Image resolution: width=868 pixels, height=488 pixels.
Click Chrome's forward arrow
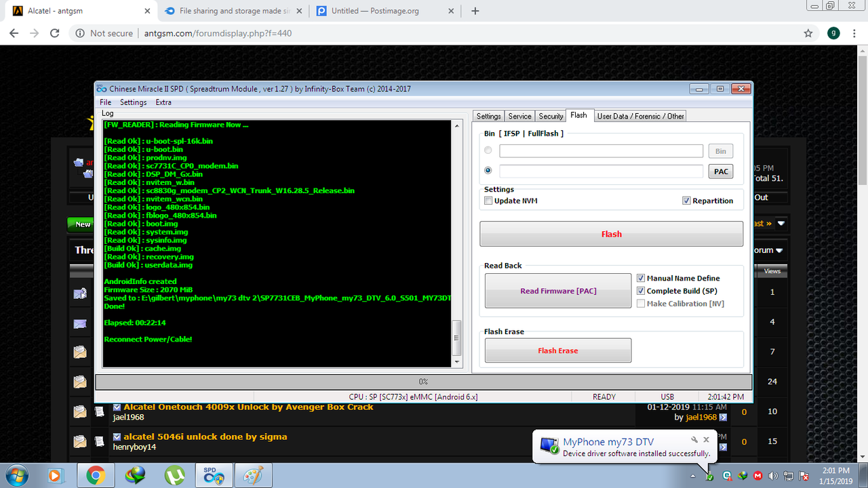(35, 33)
